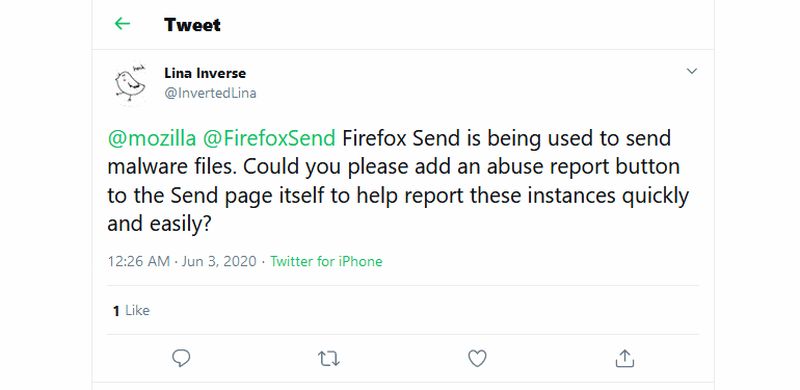Like the tweet with the heart icon
800x390 pixels.
(x=477, y=358)
